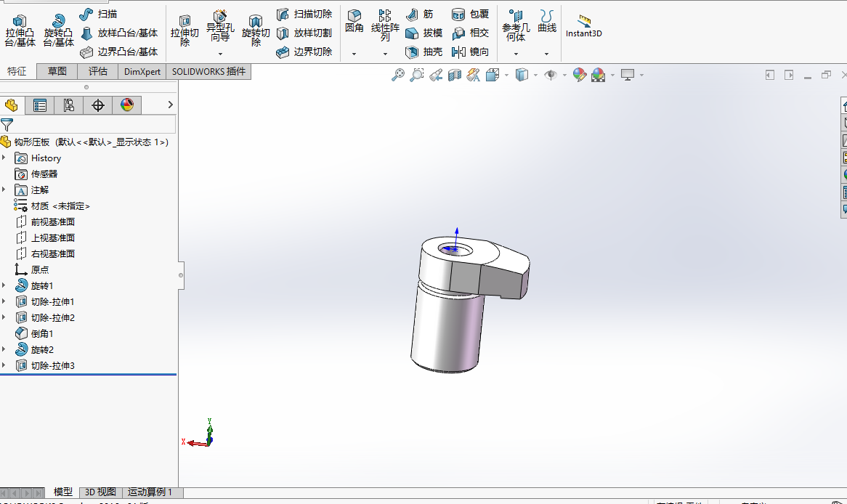Image resolution: width=847 pixels, height=504 pixels.
Task: Show more manager tabs chevron arrow
Action: 170,105
